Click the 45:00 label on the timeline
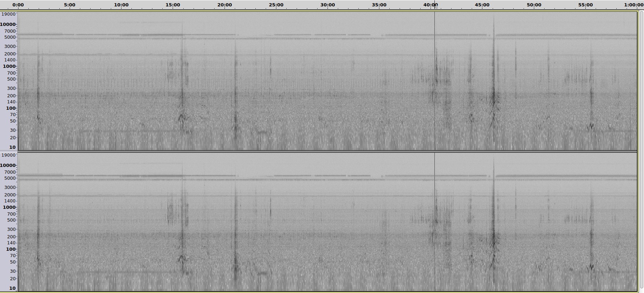 pyautogui.click(x=482, y=5)
